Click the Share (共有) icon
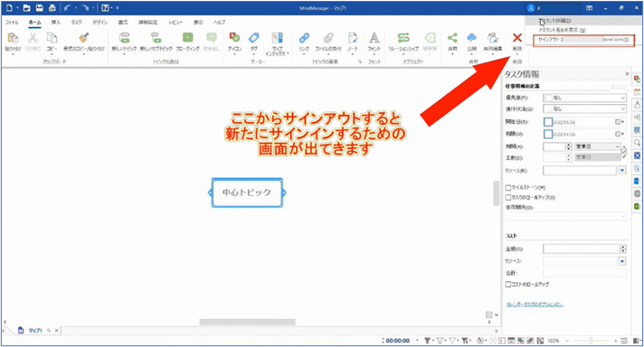644x347 pixels. pos(452,38)
